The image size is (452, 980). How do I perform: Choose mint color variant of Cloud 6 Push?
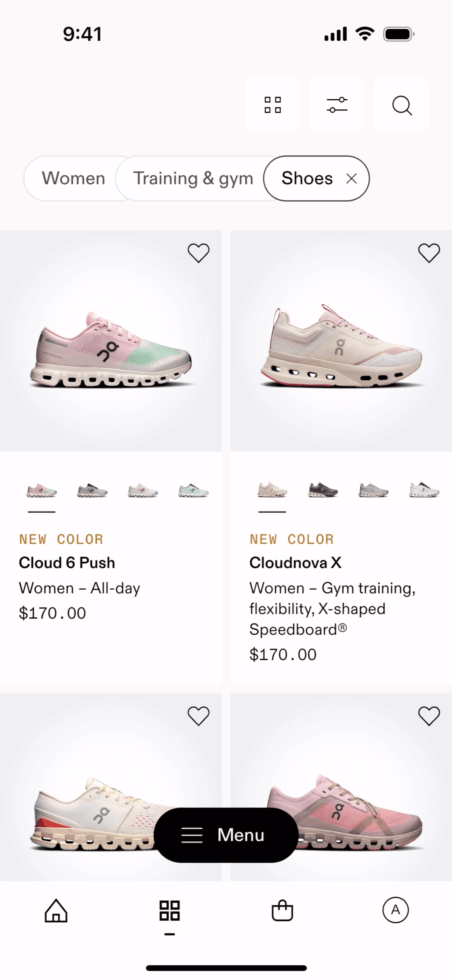point(193,490)
